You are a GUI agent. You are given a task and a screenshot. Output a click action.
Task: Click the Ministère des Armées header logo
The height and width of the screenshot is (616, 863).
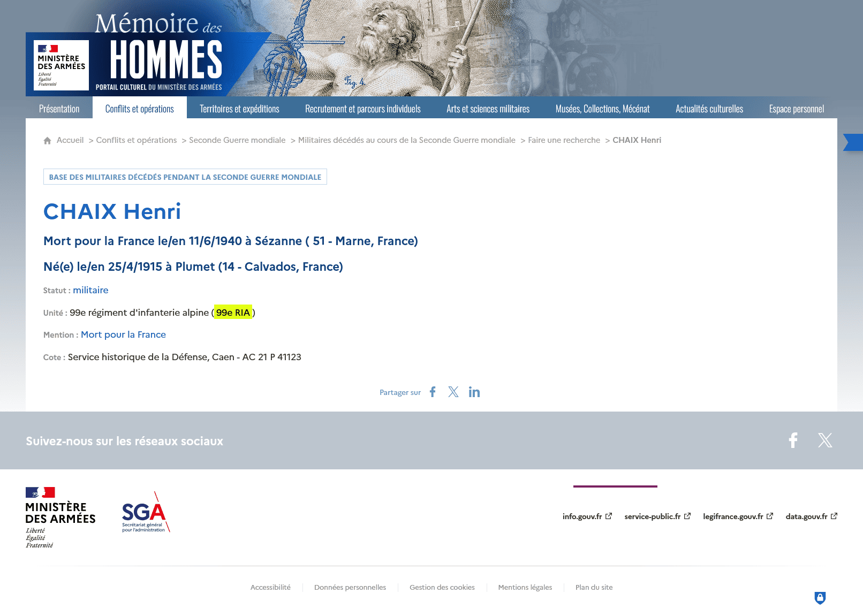pyautogui.click(x=61, y=65)
